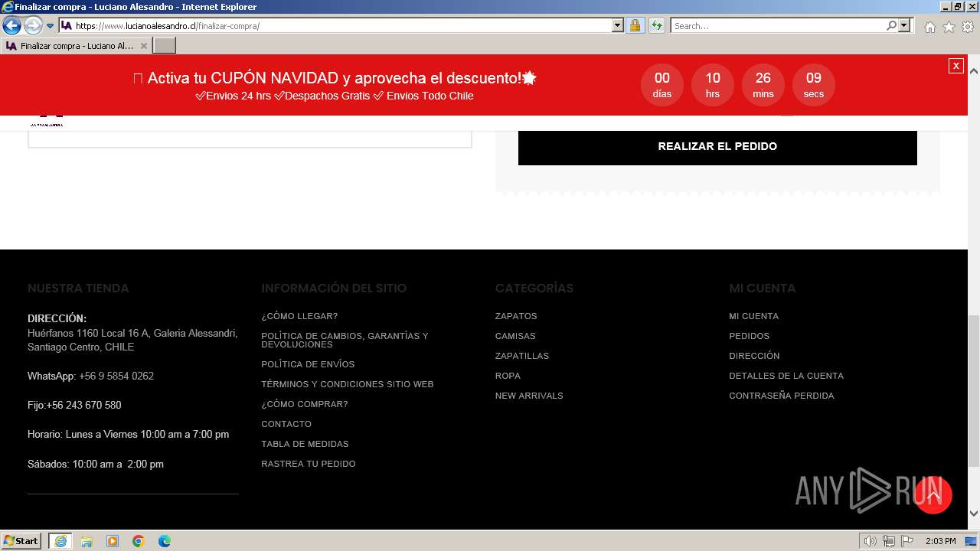Open a new blank tab
Screen dimensions: 980x551
pyautogui.click(x=165, y=46)
